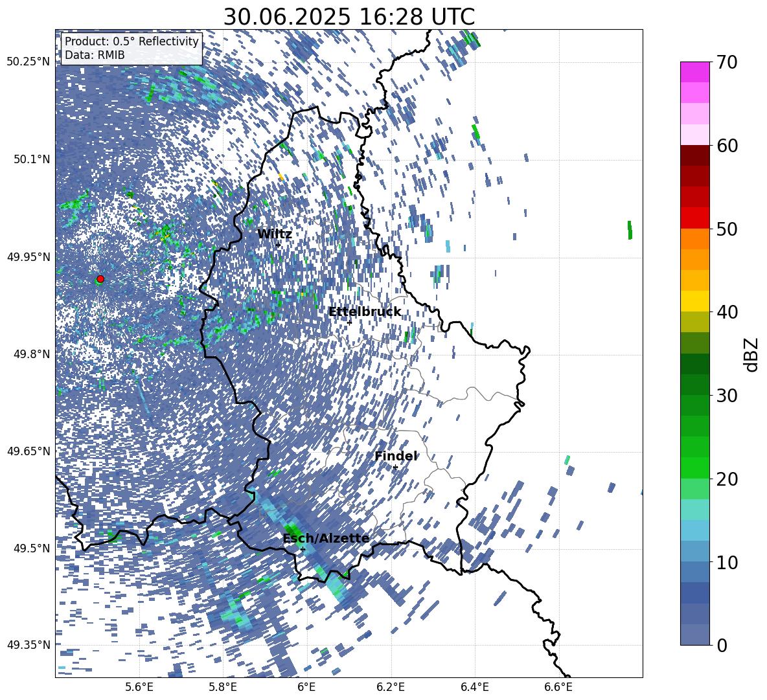Click the Findel location label

pyautogui.click(x=396, y=456)
